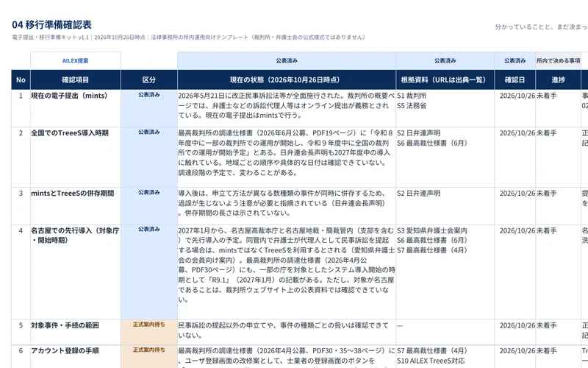Screen dimensions: 588x368
Task: Click the status text starting "最高裁判所の調達仕様書（2026年6月公募"
Action: (x=286, y=153)
